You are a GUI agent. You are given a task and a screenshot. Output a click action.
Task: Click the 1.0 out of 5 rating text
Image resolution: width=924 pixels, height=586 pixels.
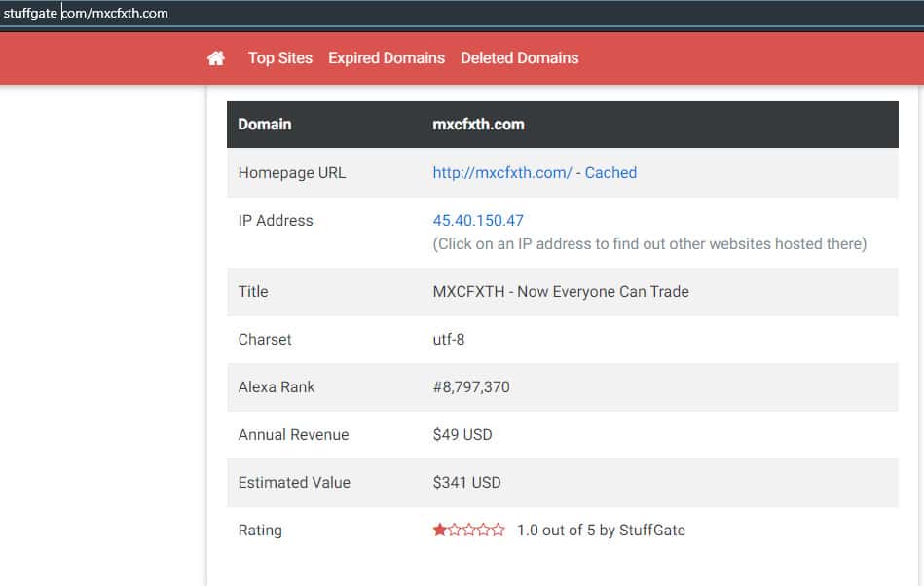(x=601, y=531)
